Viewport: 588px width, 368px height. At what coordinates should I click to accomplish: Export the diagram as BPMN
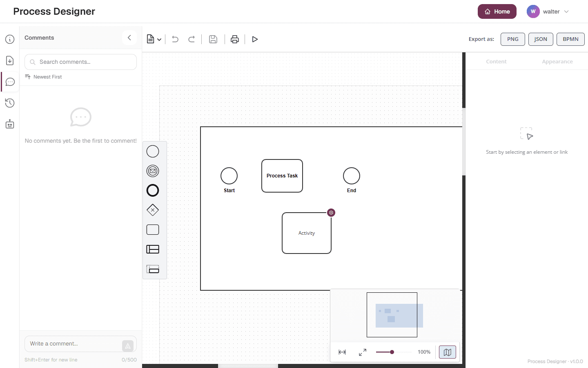(x=570, y=39)
